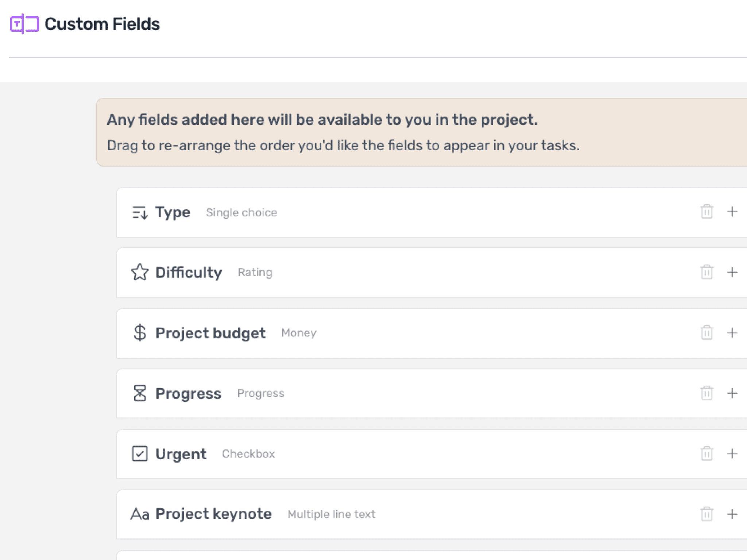Toggle the Urgent checkbox icon
The image size is (747, 560).
coord(140,454)
